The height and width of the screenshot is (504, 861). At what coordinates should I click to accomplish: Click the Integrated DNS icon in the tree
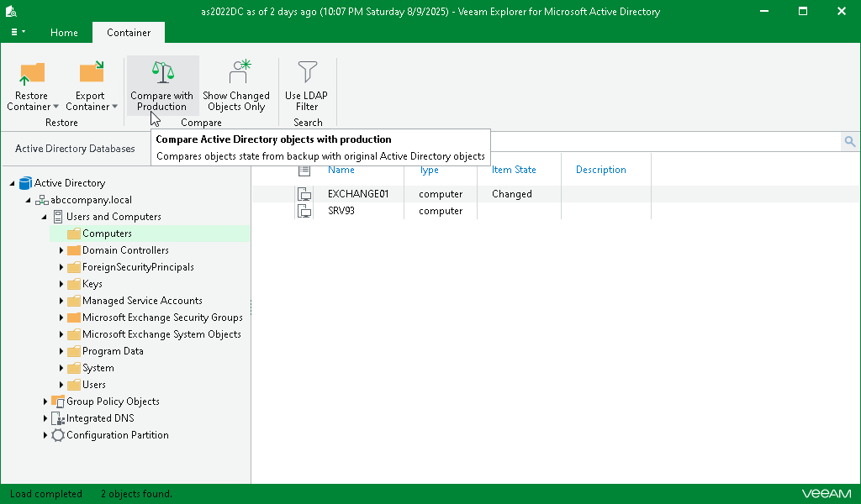tap(58, 417)
